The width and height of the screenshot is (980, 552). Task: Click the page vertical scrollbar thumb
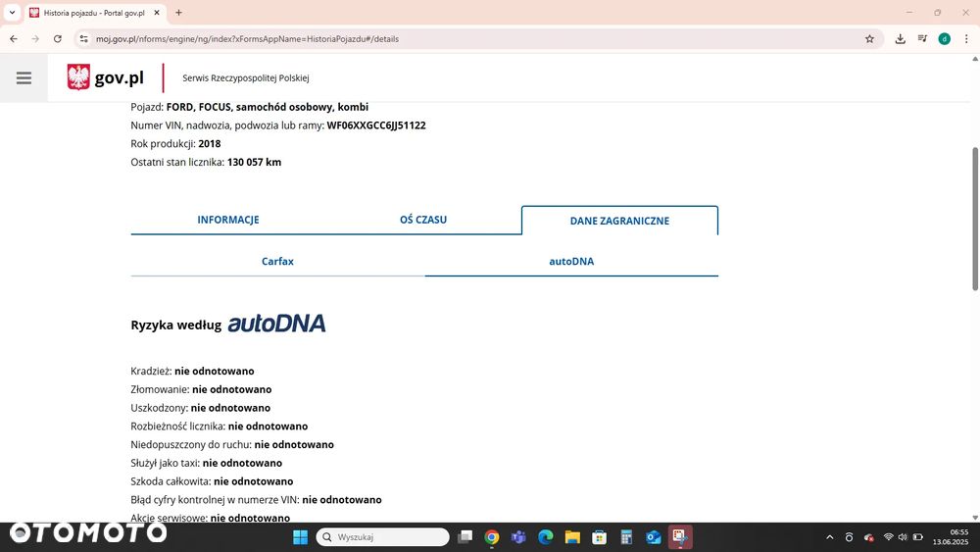[x=975, y=219]
